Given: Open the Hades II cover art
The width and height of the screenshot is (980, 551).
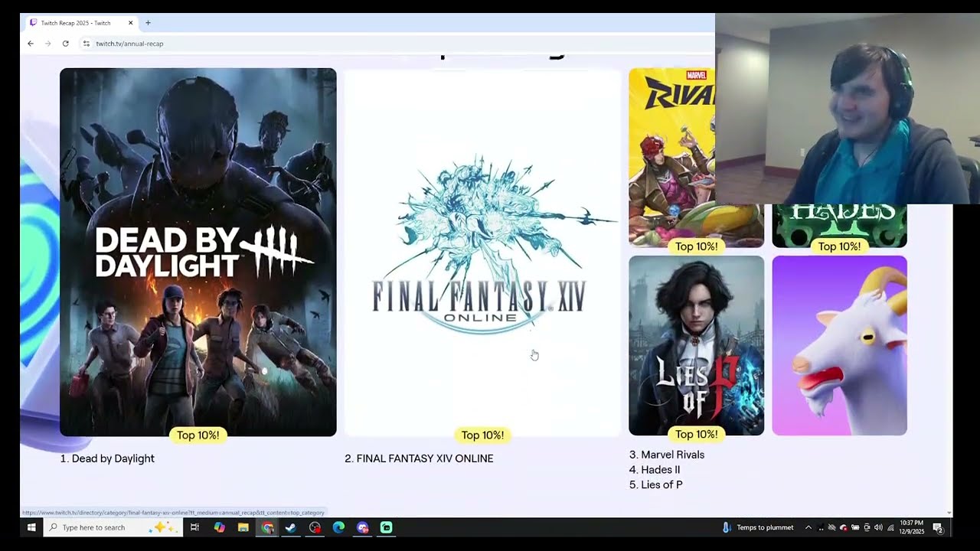Looking at the screenshot, I should coord(839,226).
